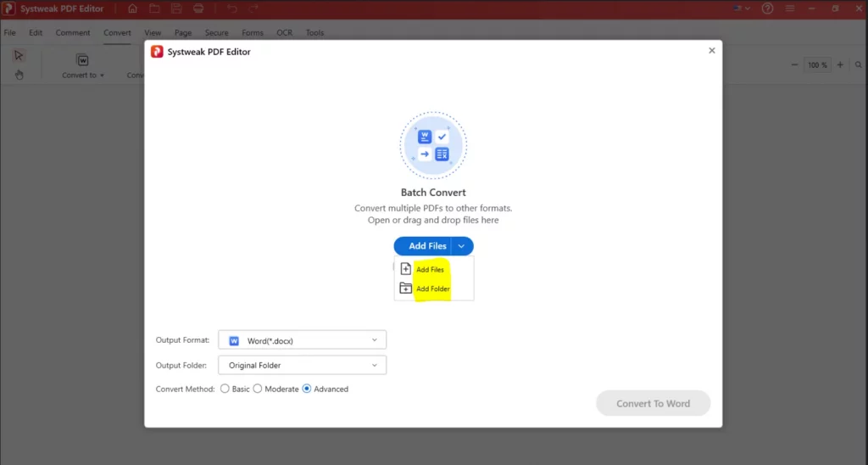Redo with the curved right arrow
Screen dimensions: 868x465
[253, 8]
